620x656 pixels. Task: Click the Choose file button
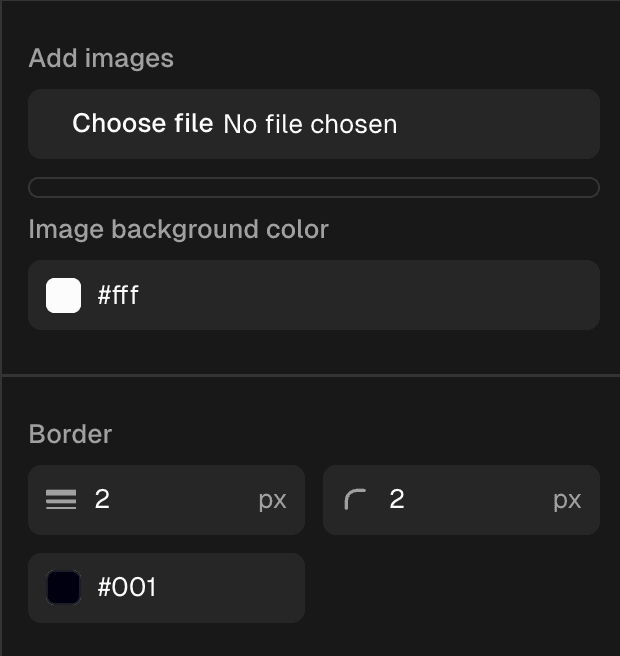click(142, 124)
